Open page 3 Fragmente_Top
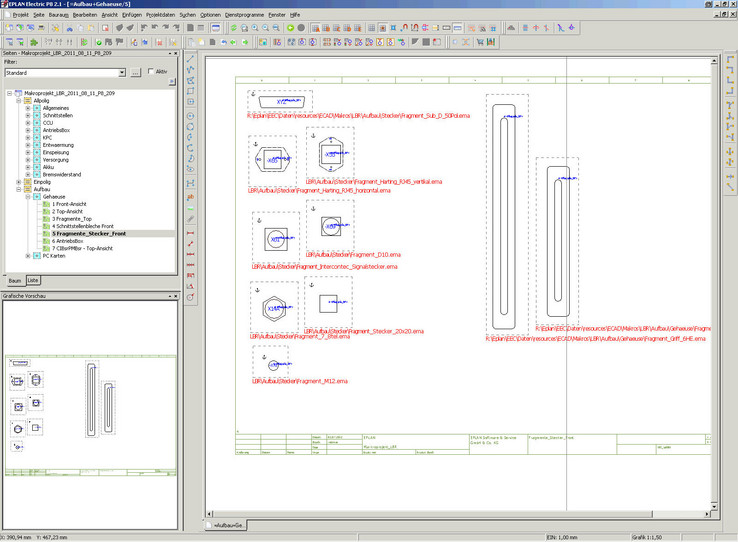Image resolution: width=738 pixels, height=542 pixels. click(x=71, y=219)
